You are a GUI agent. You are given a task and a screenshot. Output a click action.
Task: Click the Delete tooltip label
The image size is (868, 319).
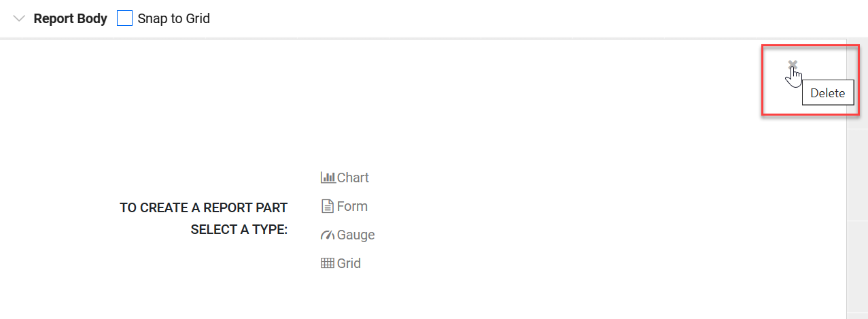click(x=827, y=93)
